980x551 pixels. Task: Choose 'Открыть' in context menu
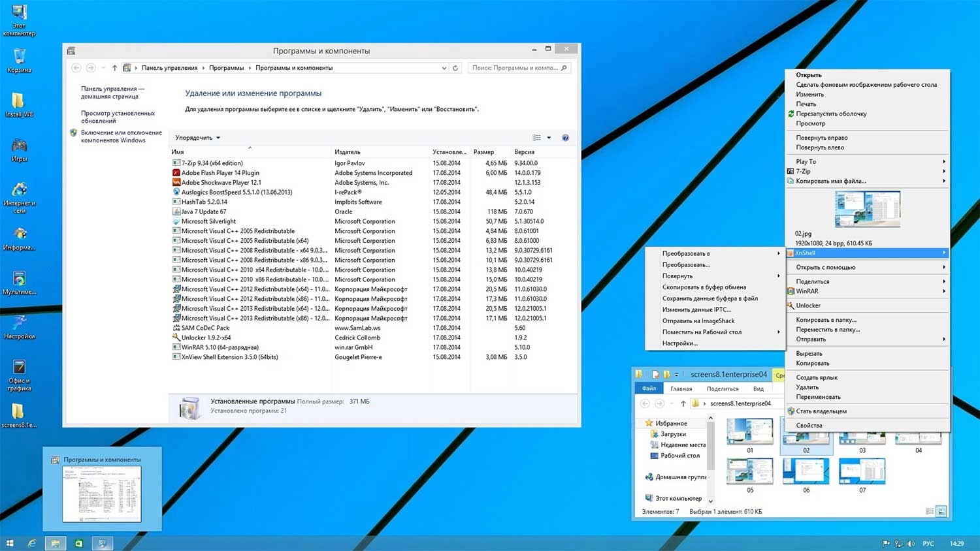tap(868, 75)
